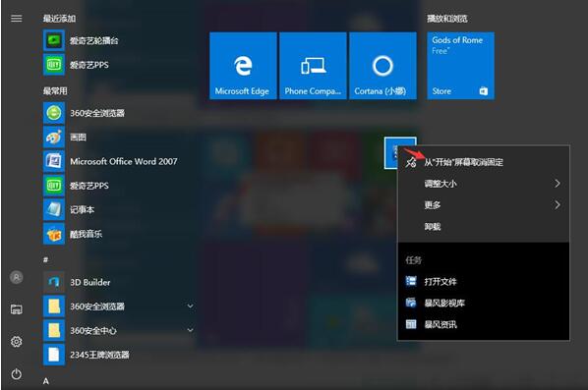The width and height of the screenshot is (588, 390).
Task: Open the Microsoft Edge tile
Action: coord(243,66)
